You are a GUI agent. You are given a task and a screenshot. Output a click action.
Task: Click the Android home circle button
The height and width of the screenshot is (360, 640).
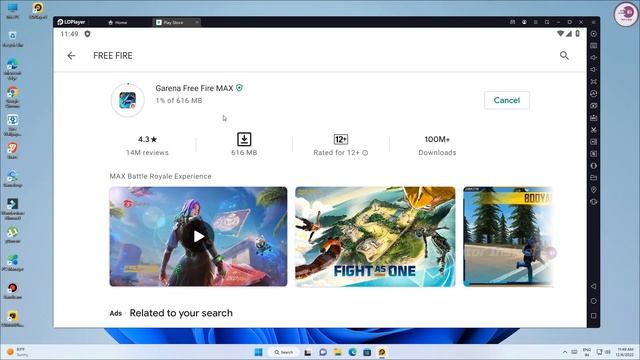tap(594, 301)
